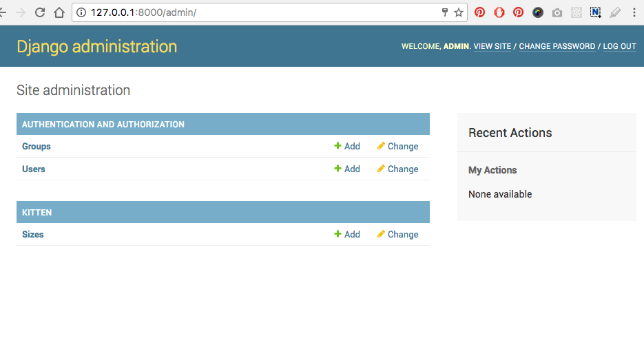Add a new User
The height and width of the screenshot is (358, 644).
point(347,169)
